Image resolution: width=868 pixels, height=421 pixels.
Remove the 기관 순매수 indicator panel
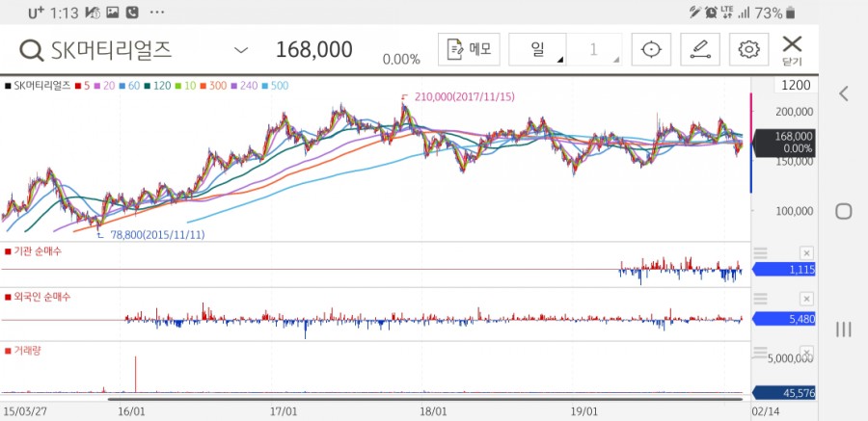tap(806, 253)
